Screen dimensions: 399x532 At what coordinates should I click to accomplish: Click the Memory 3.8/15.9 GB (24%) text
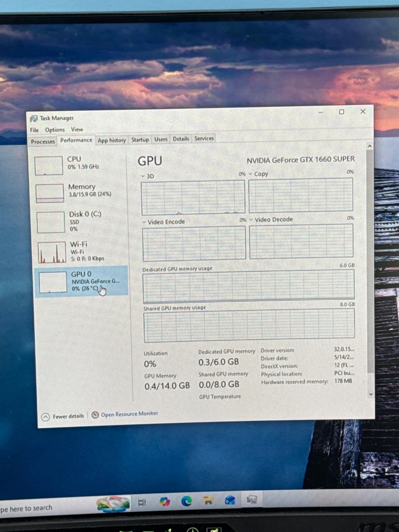90,194
